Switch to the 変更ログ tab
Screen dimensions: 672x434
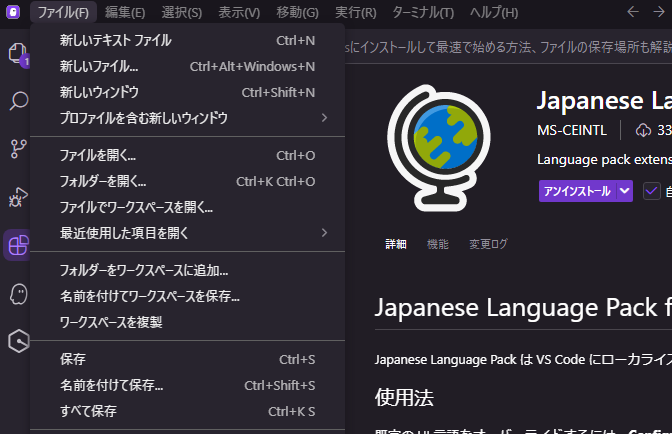tap(488, 244)
